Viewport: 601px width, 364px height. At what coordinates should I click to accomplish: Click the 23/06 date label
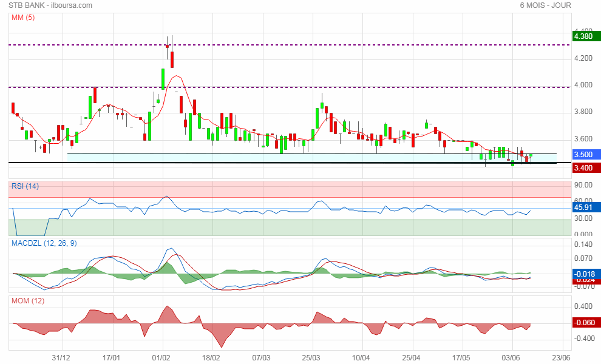(x=561, y=358)
